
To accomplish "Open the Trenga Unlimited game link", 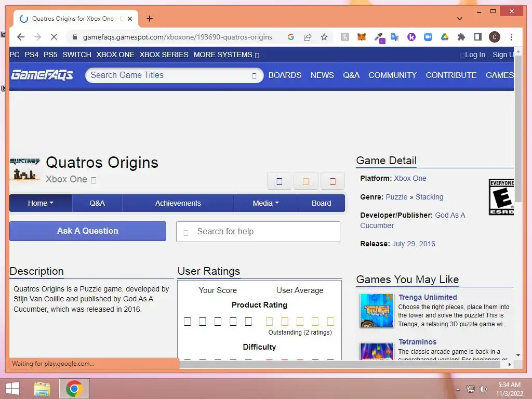I will 428,297.
